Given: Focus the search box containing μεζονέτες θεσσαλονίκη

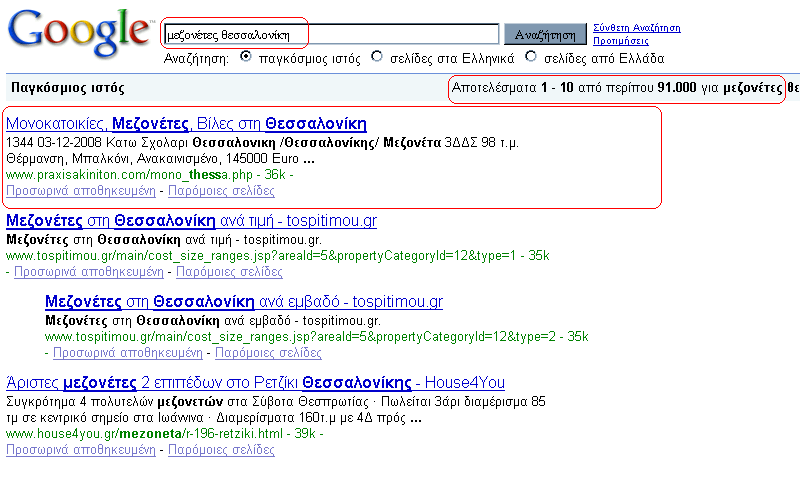Looking at the screenshot, I should click(330, 35).
